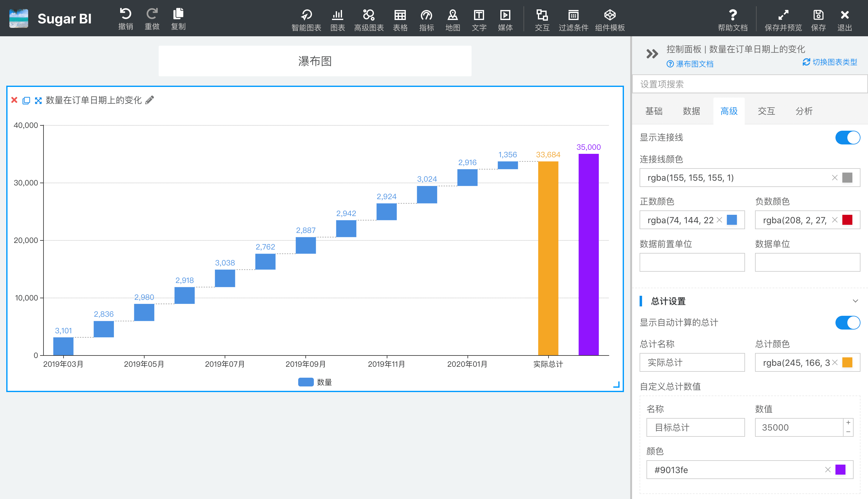This screenshot has width=868, height=499.
Task: Switch to the 分析 tab
Action: click(x=804, y=111)
